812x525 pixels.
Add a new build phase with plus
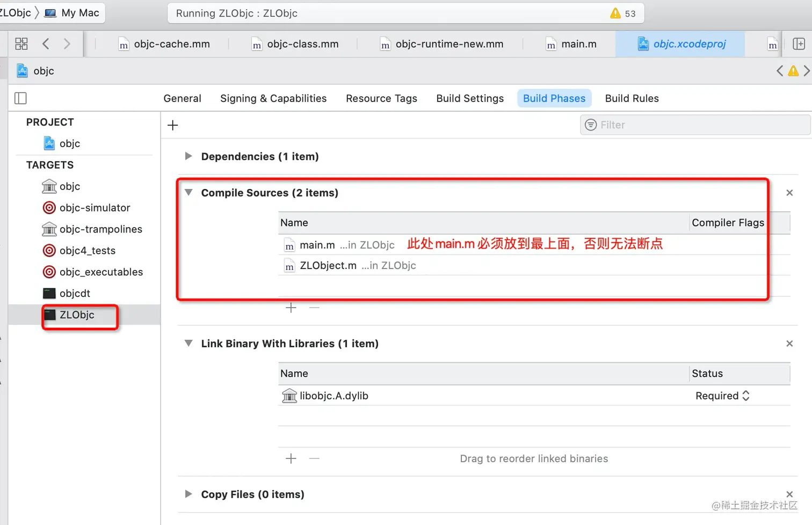pyautogui.click(x=173, y=125)
